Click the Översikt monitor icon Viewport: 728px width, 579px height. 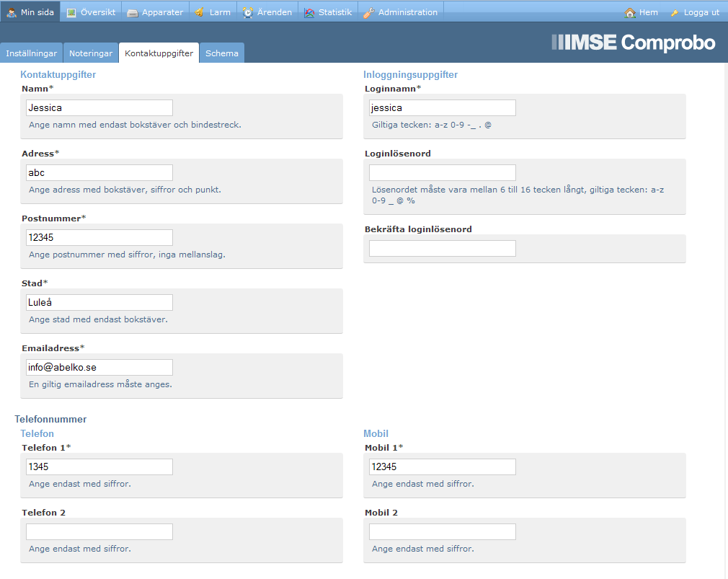point(71,12)
